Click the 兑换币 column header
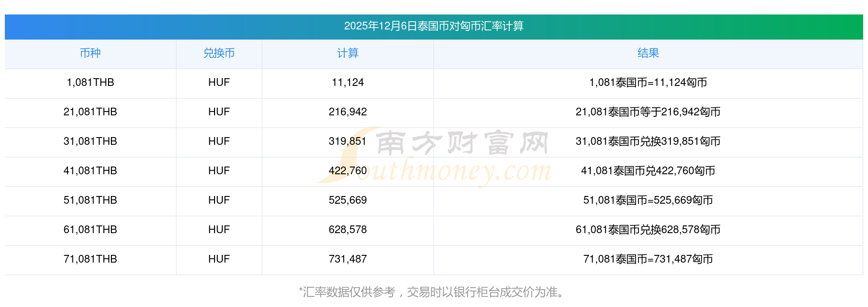The height and width of the screenshot is (307, 868). 219,53
